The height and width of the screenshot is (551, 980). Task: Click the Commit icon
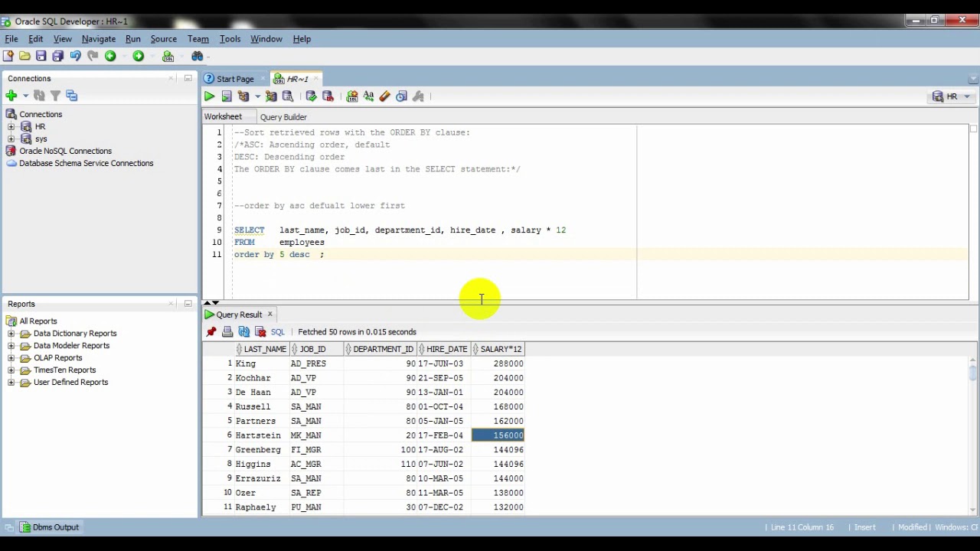(x=311, y=96)
